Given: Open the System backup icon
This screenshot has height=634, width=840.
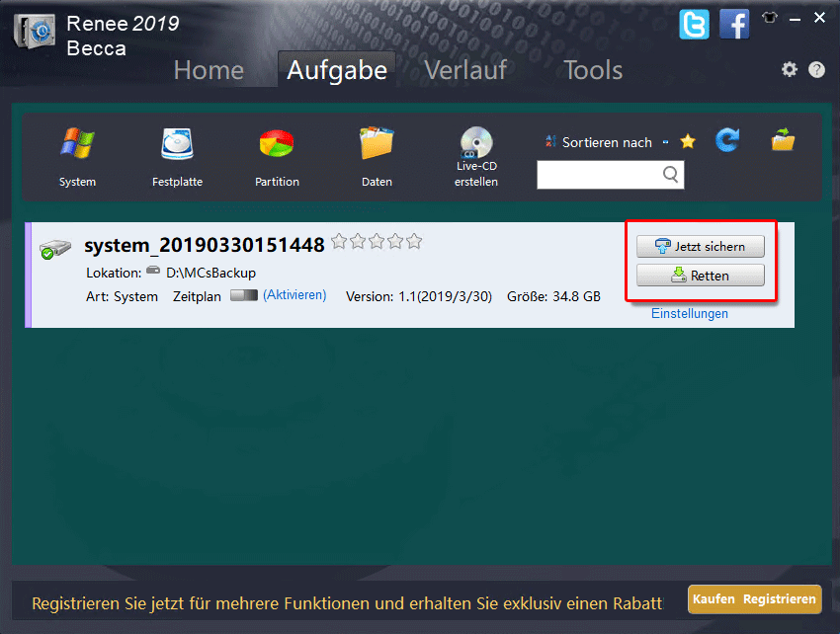Looking at the screenshot, I should pos(77,144).
